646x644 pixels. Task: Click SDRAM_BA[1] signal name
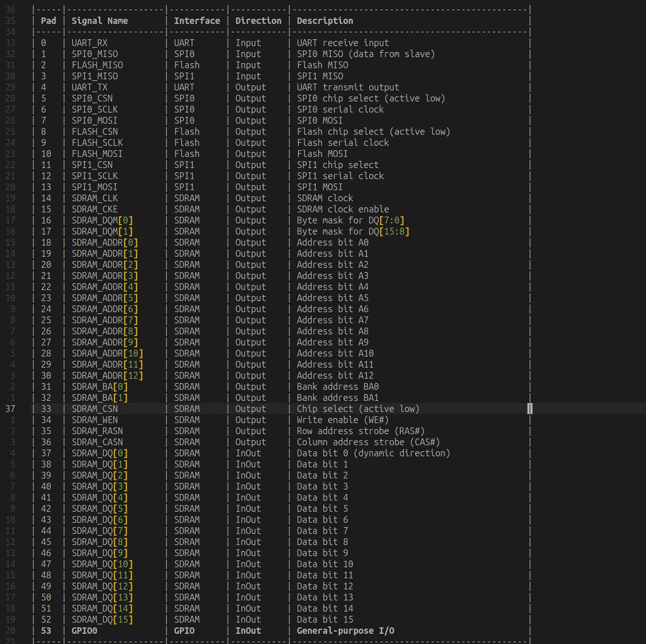click(x=100, y=398)
